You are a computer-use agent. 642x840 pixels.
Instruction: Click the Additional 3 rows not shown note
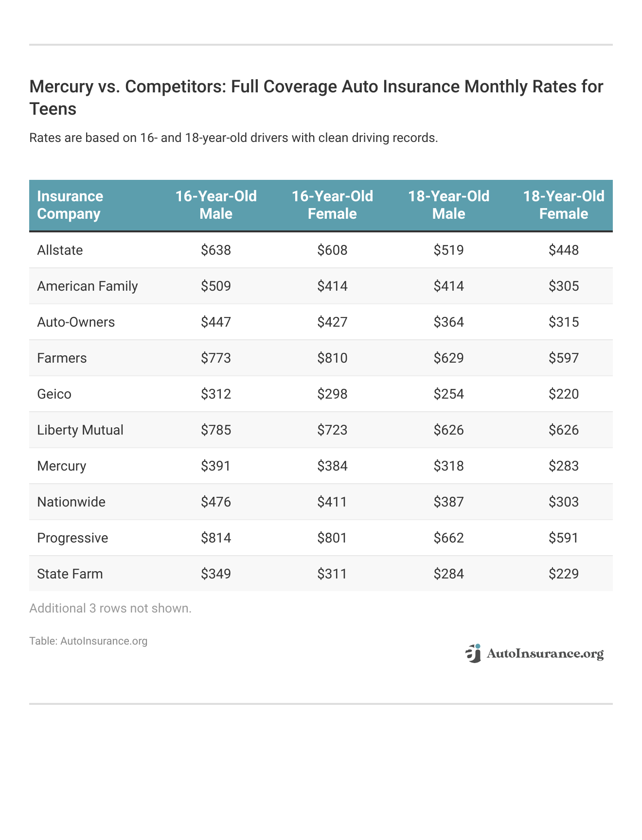coord(110,608)
